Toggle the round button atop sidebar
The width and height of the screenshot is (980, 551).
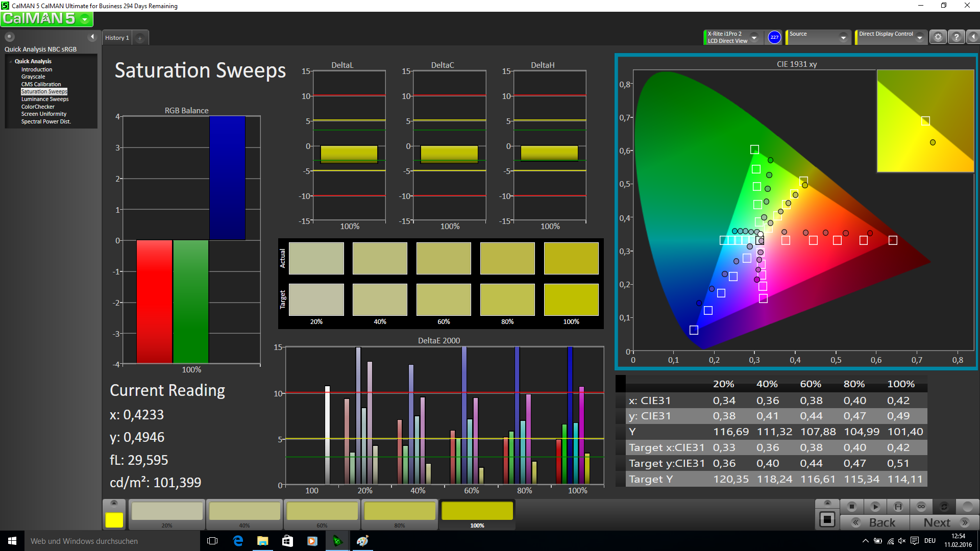click(10, 37)
